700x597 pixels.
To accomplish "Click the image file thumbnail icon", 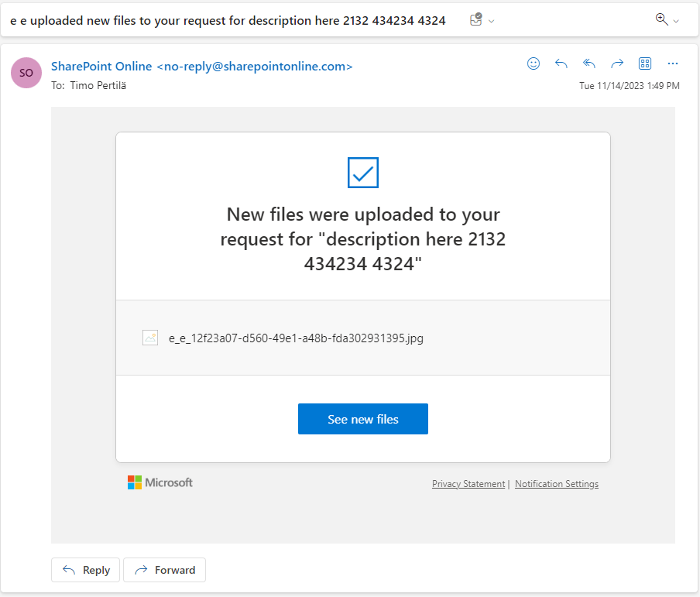I will pos(150,338).
